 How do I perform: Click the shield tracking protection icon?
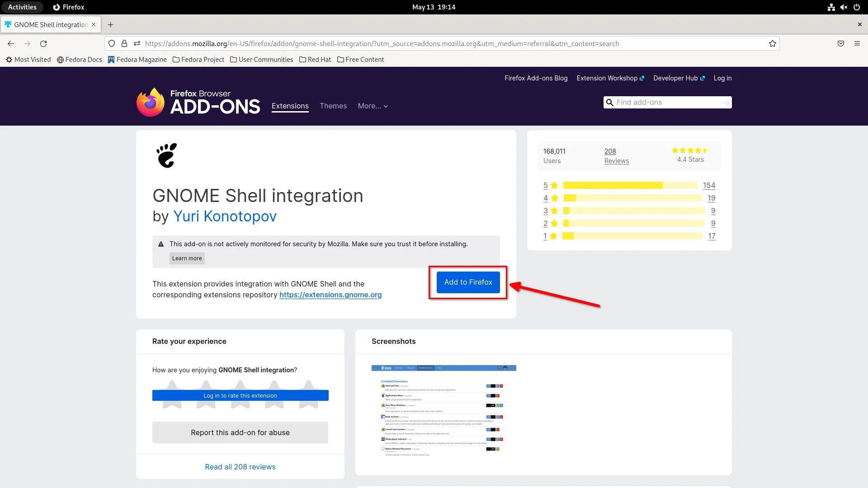point(112,43)
